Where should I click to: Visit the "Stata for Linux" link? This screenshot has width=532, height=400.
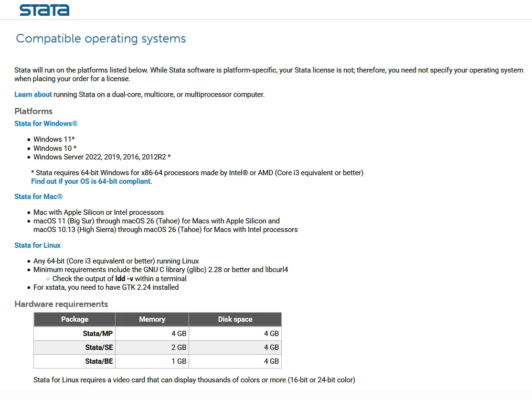[37, 245]
